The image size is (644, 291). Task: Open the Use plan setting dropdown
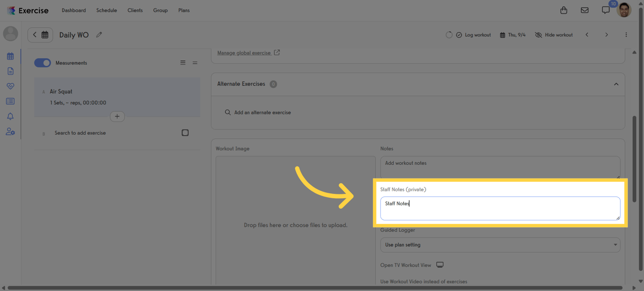[500, 245]
